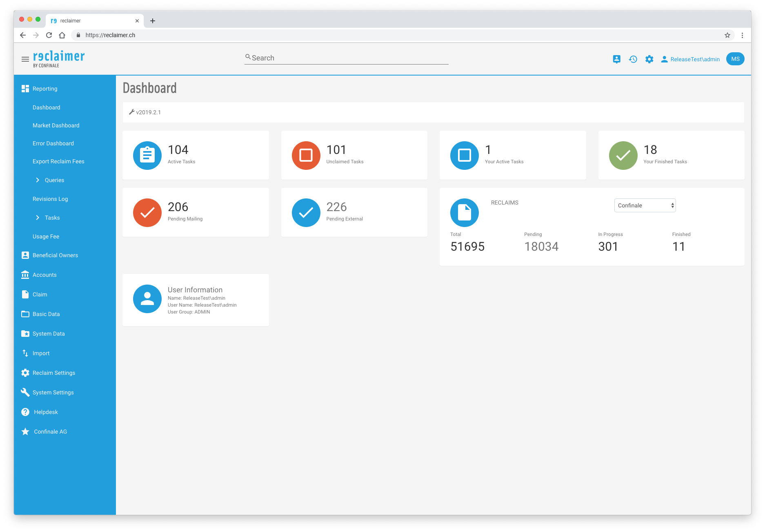Toggle the hamburger sidebar menu
Image resolution: width=765 pixels, height=532 pixels.
(x=25, y=59)
